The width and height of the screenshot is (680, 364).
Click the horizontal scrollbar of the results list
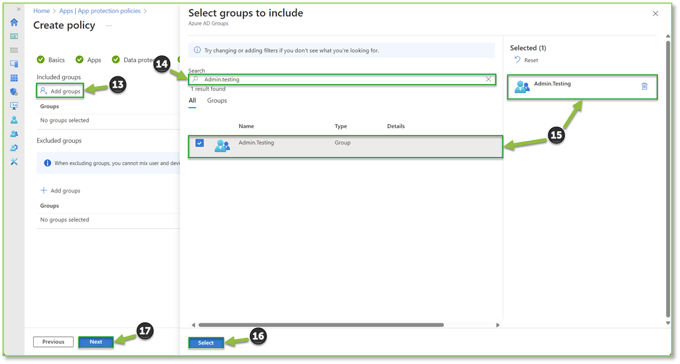point(321,325)
